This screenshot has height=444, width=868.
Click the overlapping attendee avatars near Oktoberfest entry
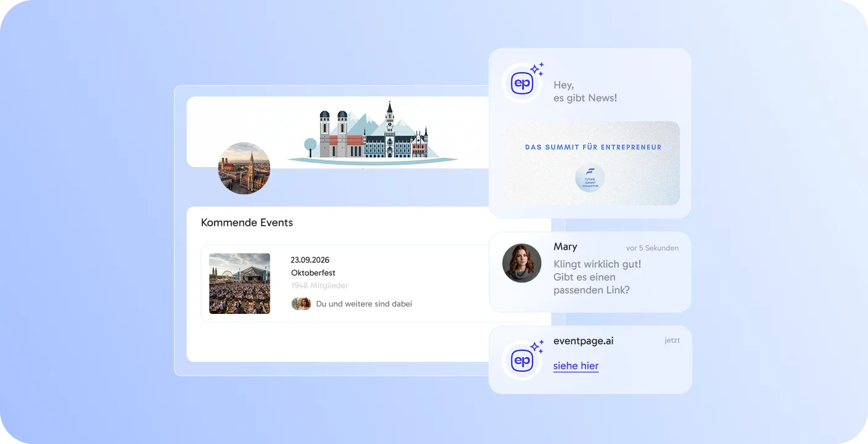[x=302, y=303]
